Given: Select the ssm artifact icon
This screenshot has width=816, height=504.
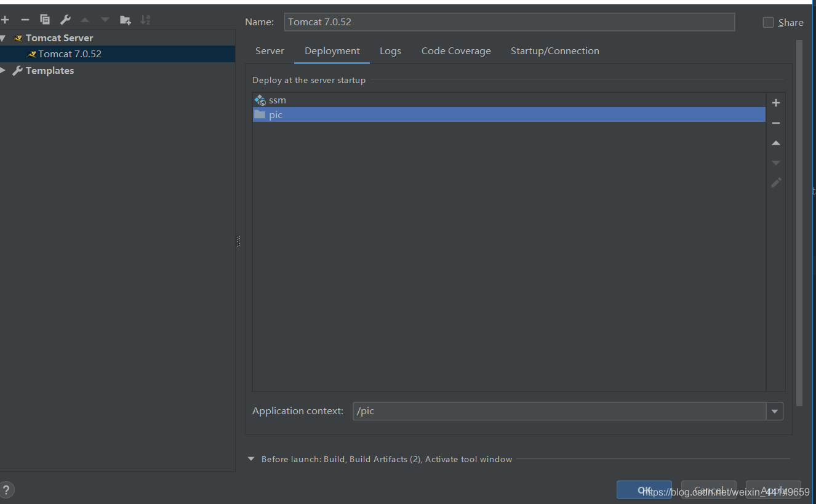Looking at the screenshot, I should 260,100.
